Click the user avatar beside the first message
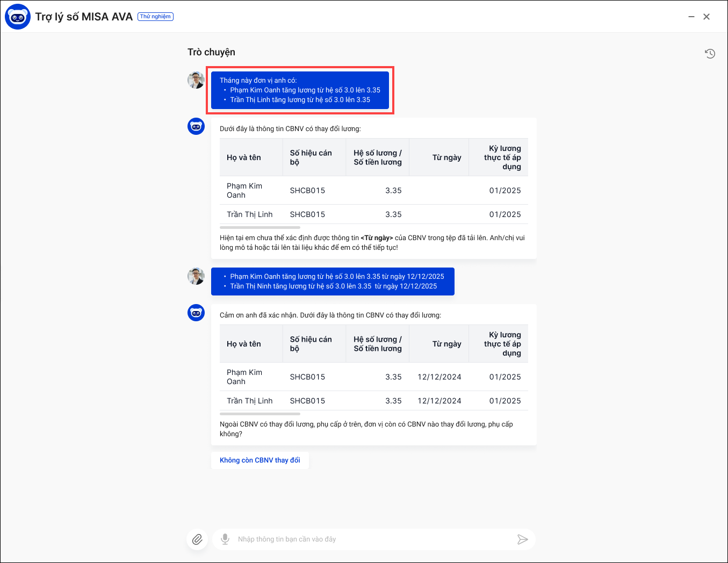This screenshot has width=728, height=563. pyautogui.click(x=196, y=80)
